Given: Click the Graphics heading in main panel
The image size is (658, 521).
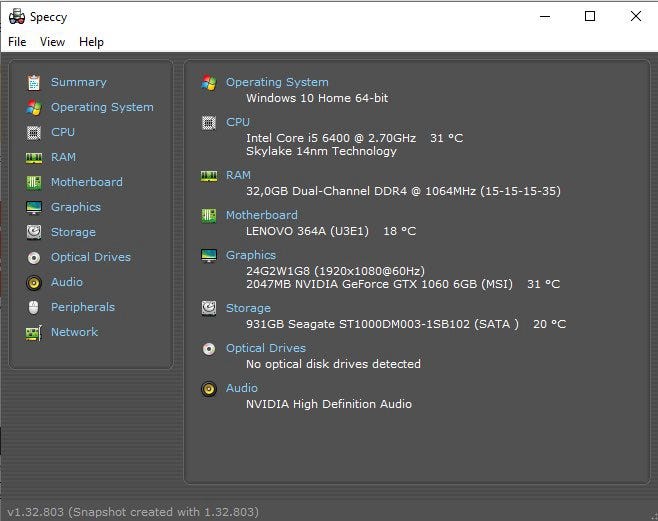Looking at the screenshot, I should click(x=251, y=255).
